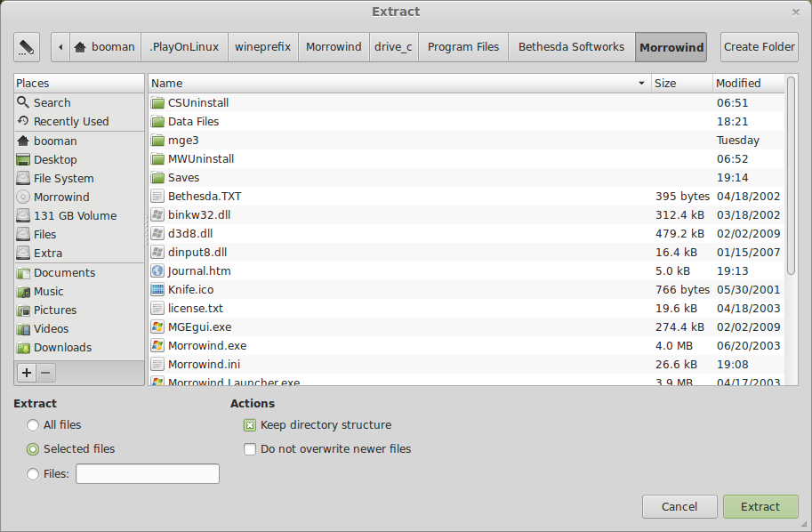Click the MGEgui.exe executable icon
The height and width of the screenshot is (532, 812).
click(x=157, y=326)
